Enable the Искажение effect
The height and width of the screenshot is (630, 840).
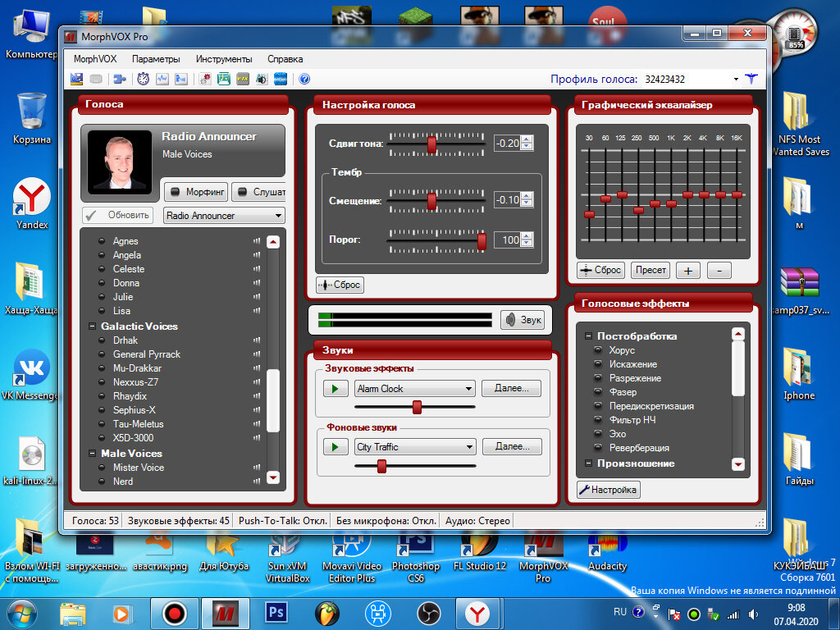[632, 364]
